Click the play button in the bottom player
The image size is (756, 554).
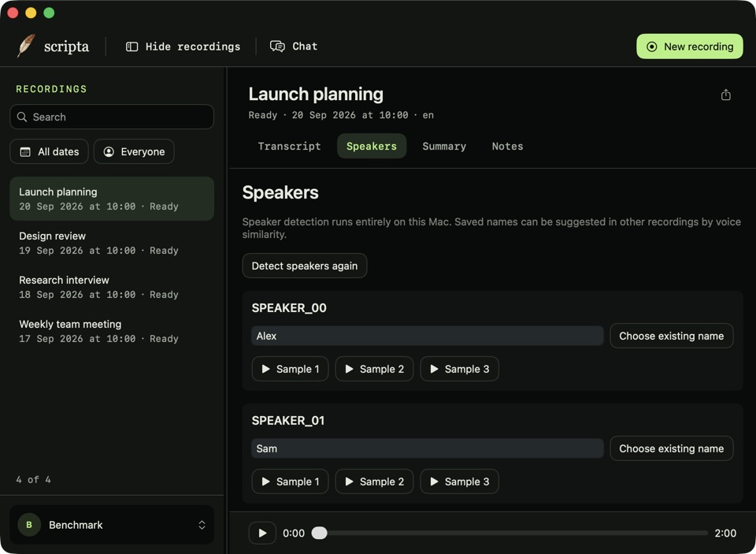[262, 533]
